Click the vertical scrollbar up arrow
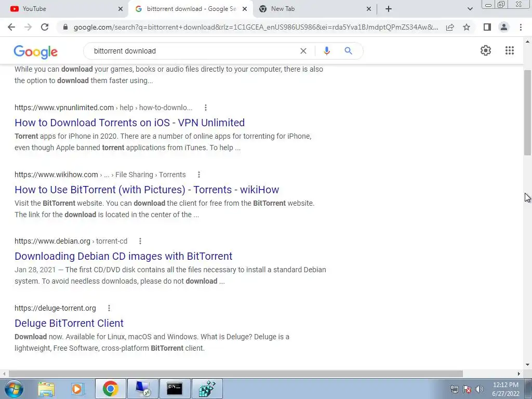The image size is (532, 399). click(528, 42)
